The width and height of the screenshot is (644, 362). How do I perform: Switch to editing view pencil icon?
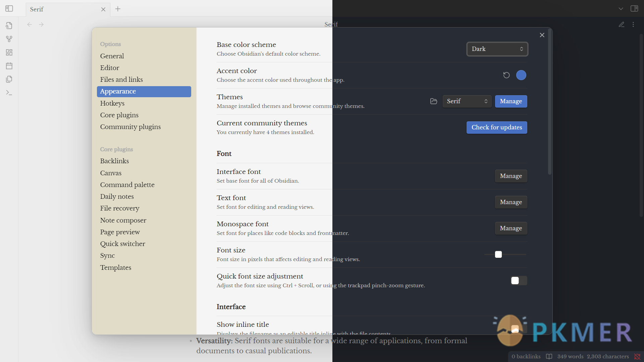pyautogui.click(x=622, y=24)
